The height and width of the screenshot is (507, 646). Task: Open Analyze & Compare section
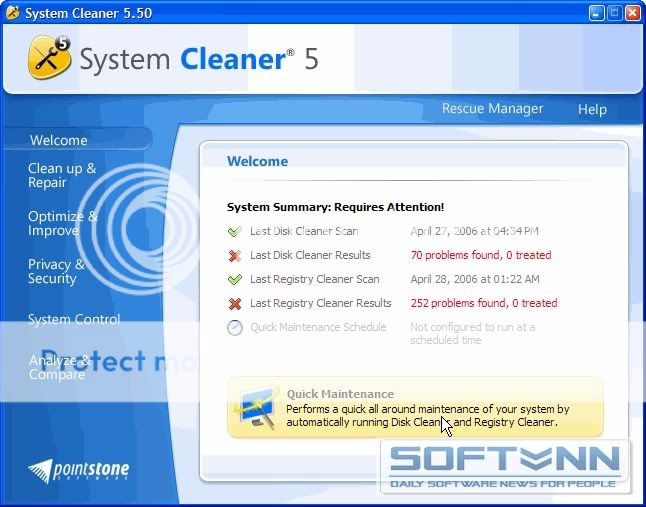tap(59, 367)
